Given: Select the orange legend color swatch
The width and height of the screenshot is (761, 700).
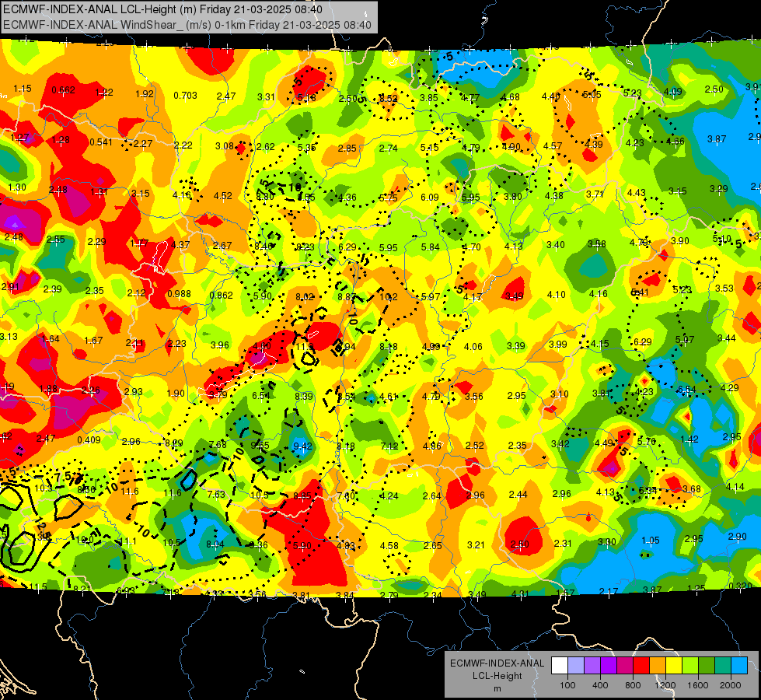Looking at the screenshot, I should point(657,666).
